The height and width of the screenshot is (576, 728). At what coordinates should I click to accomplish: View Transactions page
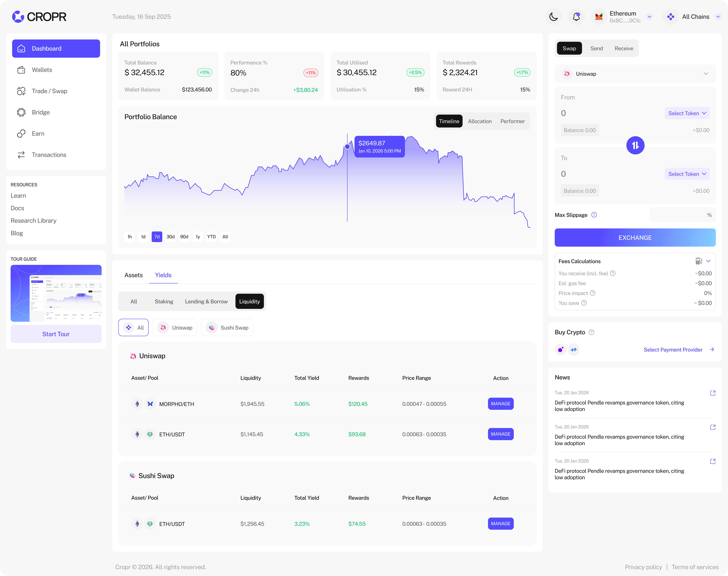56,155
